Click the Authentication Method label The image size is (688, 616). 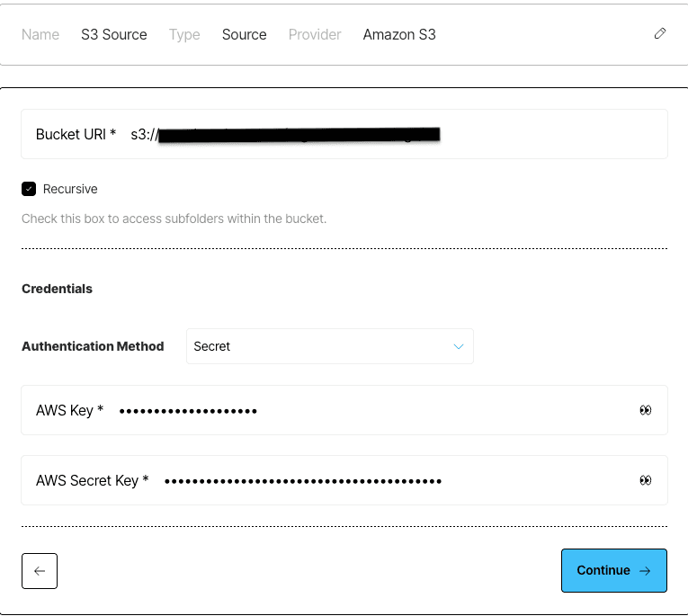click(93, 346)
